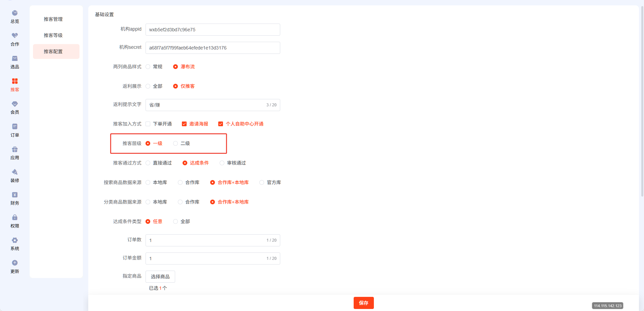Screen dimensions: 644x311
Task: Open the 权限 lock icon
Action: point(15,217)
